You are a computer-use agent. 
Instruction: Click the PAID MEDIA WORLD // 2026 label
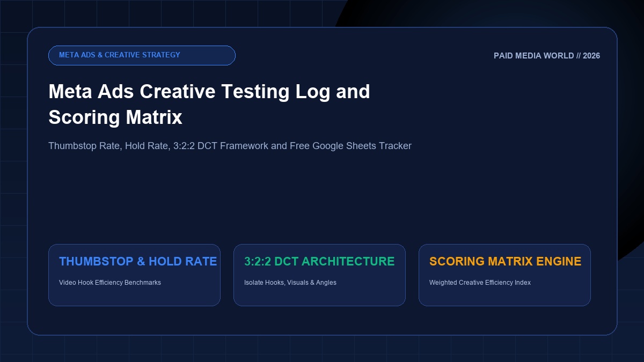click(547, 56)
